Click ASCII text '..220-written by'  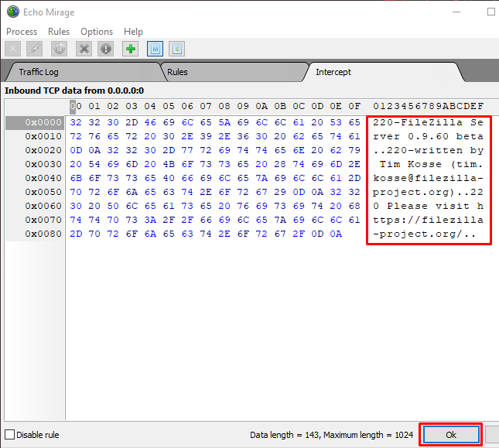pyautogui.click(x=428, y=150)
